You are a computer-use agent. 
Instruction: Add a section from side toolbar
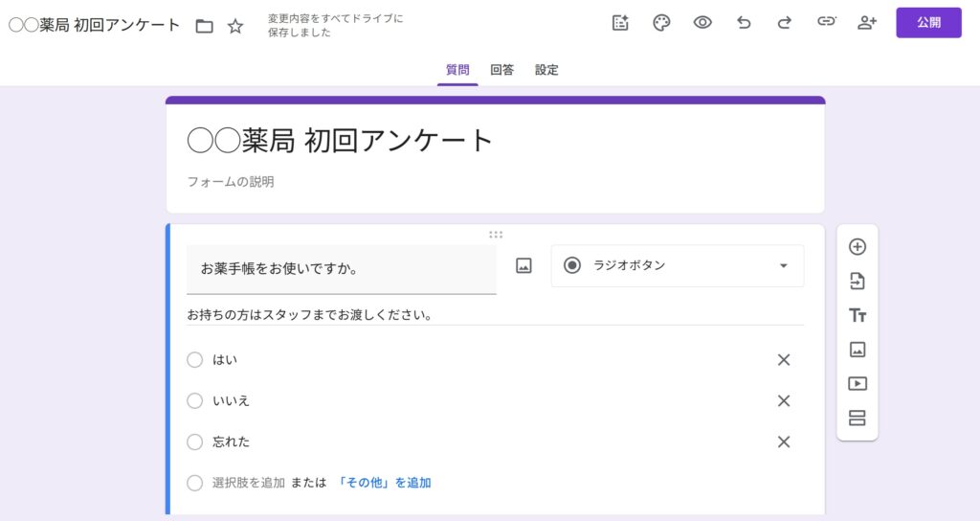click(x=857, y=418)
